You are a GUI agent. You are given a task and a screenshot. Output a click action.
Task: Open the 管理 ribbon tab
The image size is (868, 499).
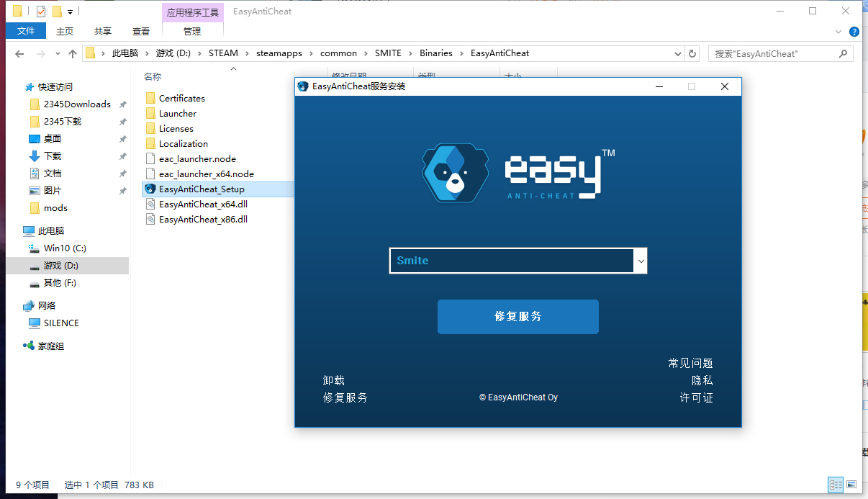click(192, 31)
